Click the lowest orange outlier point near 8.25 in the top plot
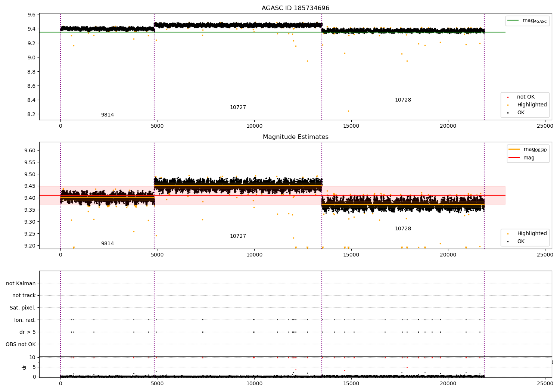The height and width of the screenshot is (392, 560). click(348, 111)
